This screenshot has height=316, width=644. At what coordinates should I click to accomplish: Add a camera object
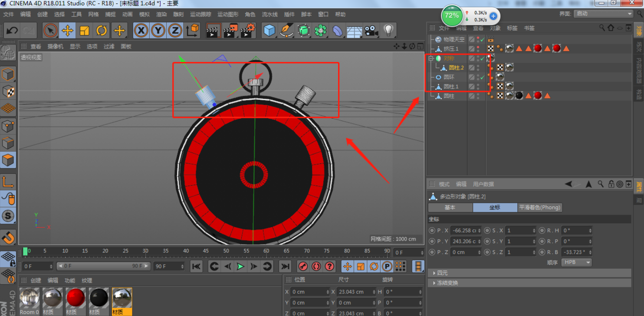(x=371, y=31)
